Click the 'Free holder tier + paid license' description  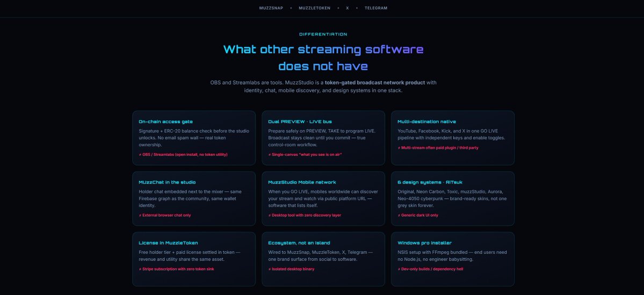point(190,256)
